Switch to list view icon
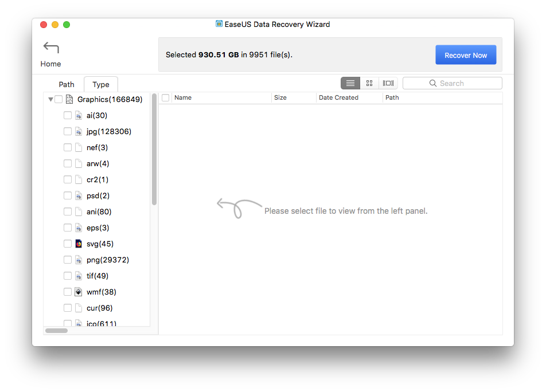 [x=350, y=83]
